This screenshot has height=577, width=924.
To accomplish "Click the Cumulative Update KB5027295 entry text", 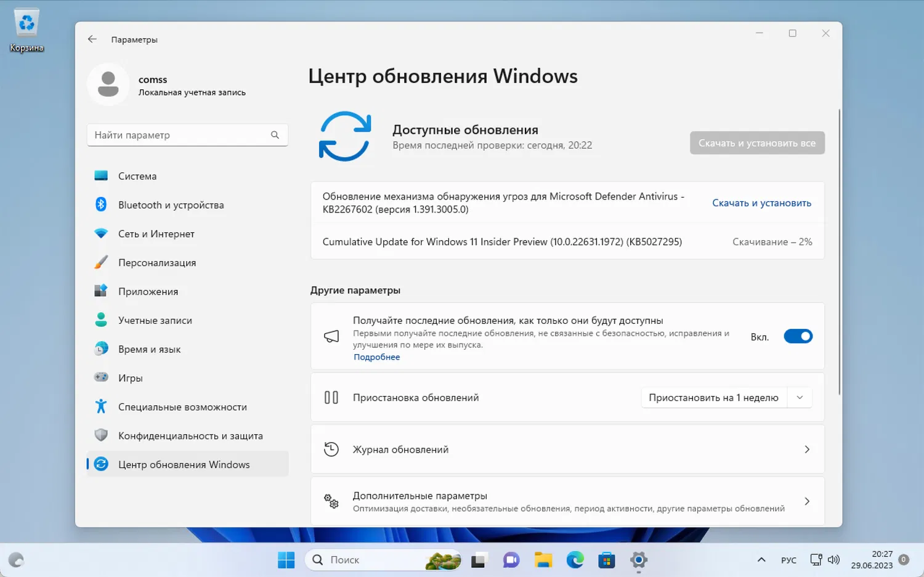I will pos(502,242).
